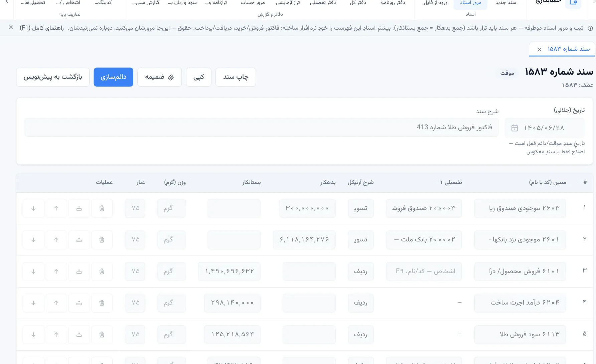The image size is (596, 364).
Task: Delete row 4 درآمد اجرت ساخت
Action: 102,303
